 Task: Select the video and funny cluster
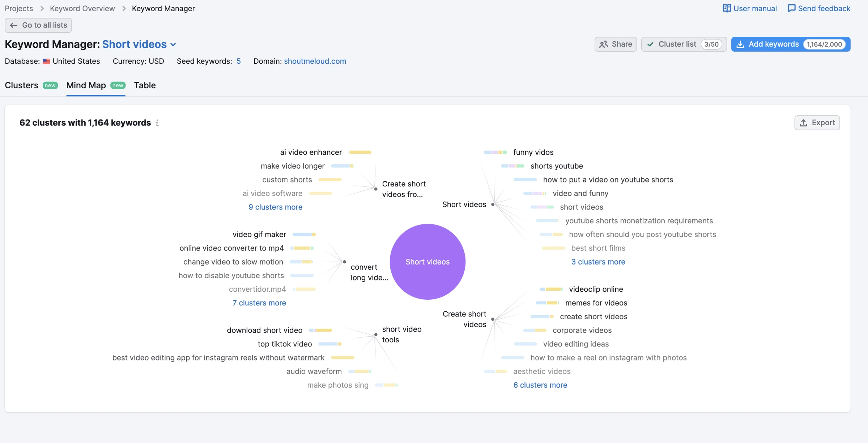(x=580, y=194)
